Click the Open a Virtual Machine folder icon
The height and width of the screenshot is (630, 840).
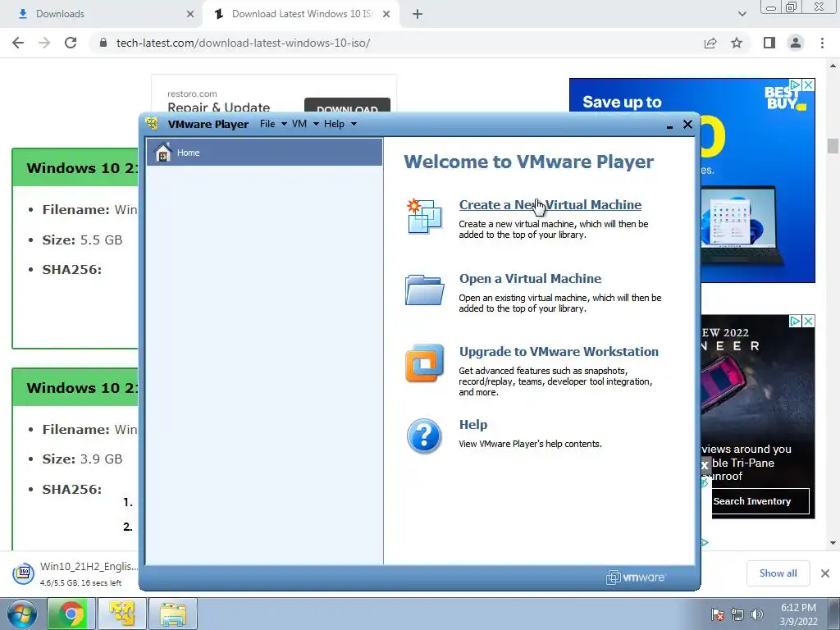click(x=424, y=290)
